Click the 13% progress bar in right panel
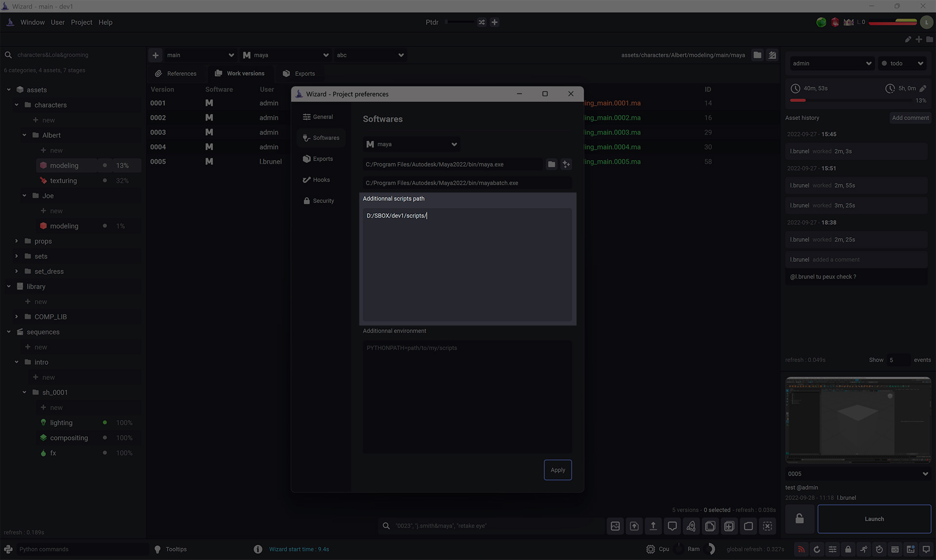 click(851, 100)
